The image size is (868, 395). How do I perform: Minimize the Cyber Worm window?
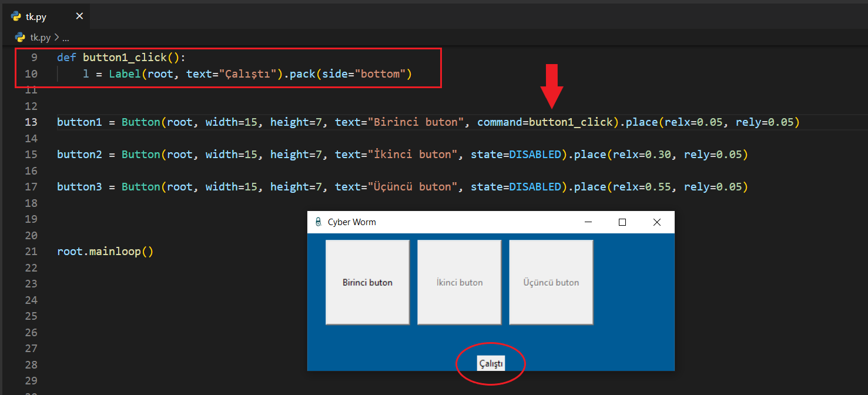pyautogui.click(x=588, y=222)
